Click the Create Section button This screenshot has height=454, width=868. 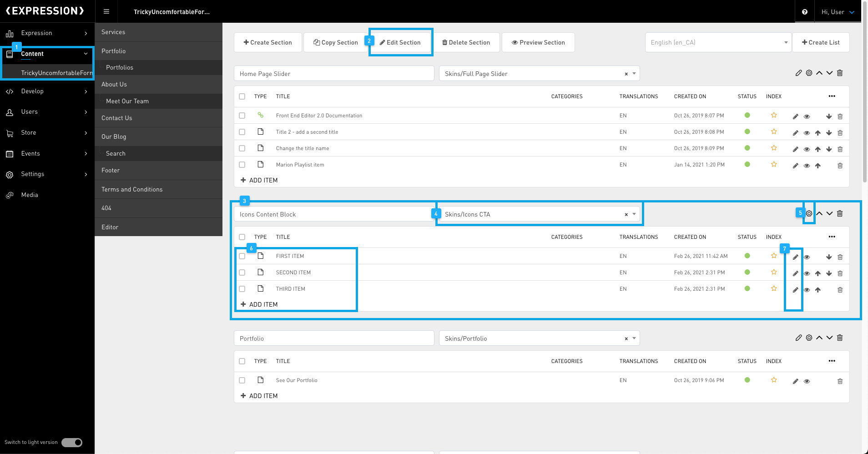pyautogui.click(x=267, y=42)
